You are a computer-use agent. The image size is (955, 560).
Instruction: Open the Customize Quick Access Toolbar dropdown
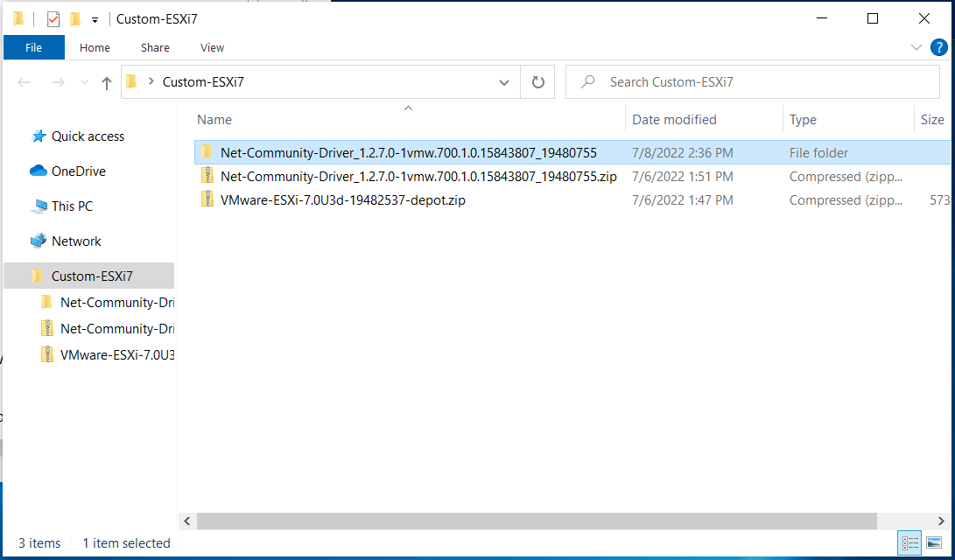(95, 19)
